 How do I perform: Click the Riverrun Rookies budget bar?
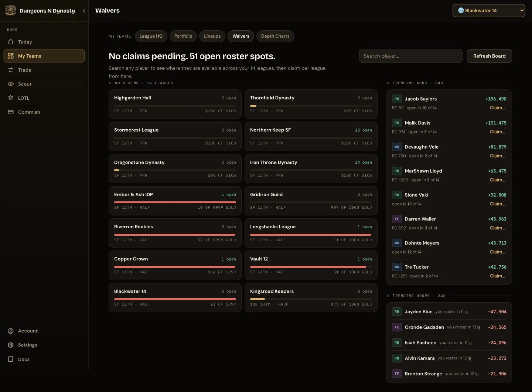click(x=175, y=235)
